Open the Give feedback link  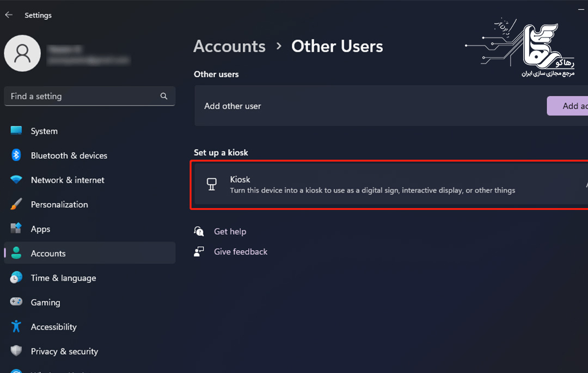click(241, 252)
